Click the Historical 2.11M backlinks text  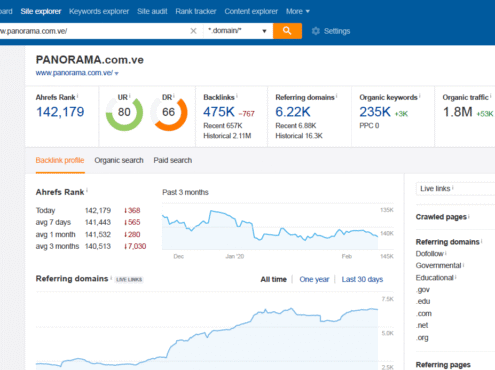point(227,136)
